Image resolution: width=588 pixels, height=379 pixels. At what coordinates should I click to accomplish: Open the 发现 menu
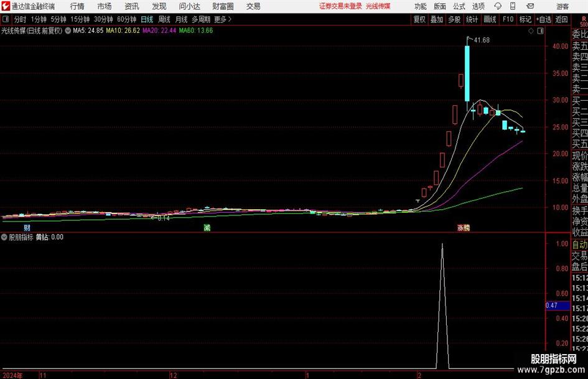(159, 6)
